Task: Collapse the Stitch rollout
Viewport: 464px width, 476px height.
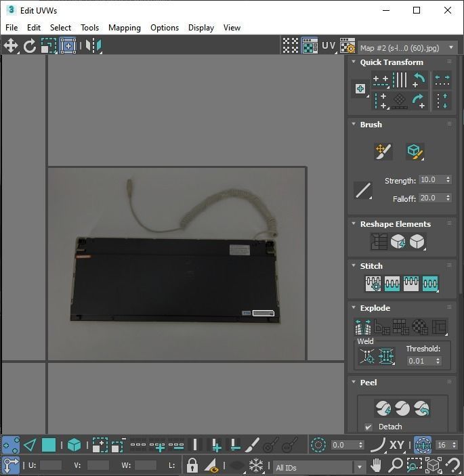Action: pos(353,265)
